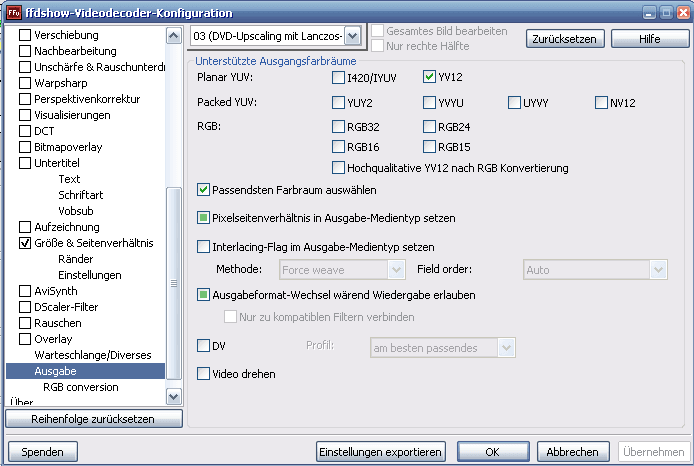
Task: Select the Ausgabe page
Action: click(x=85, y=371)
